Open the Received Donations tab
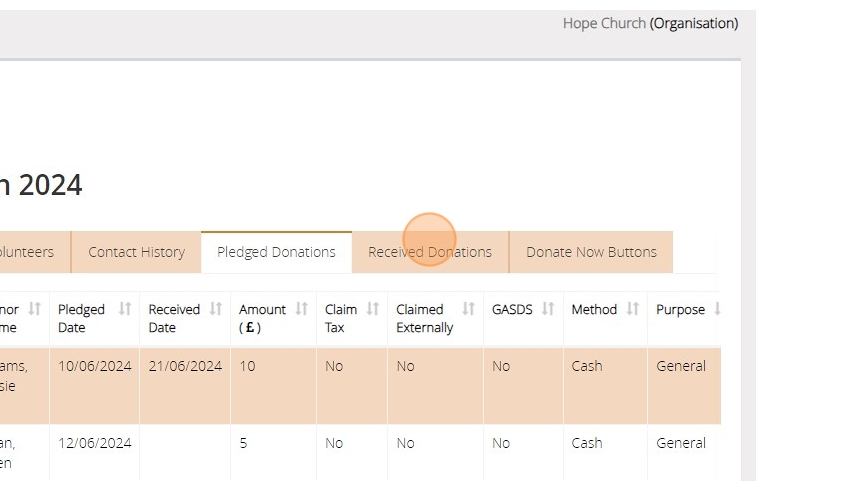 (430, 252)
